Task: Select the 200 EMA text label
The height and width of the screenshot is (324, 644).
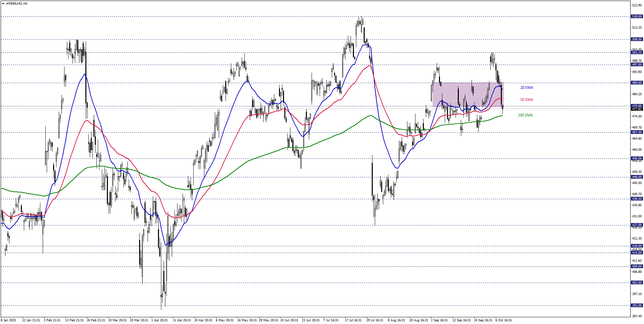Action: click(525, 115)
